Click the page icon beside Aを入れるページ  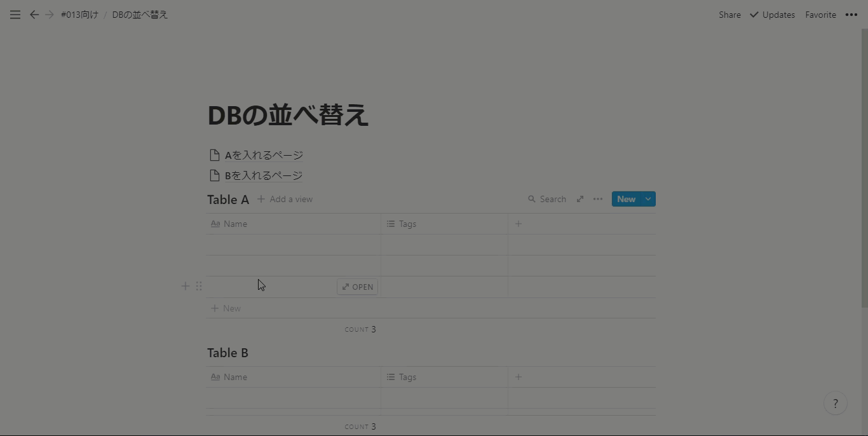click(215, 155)
